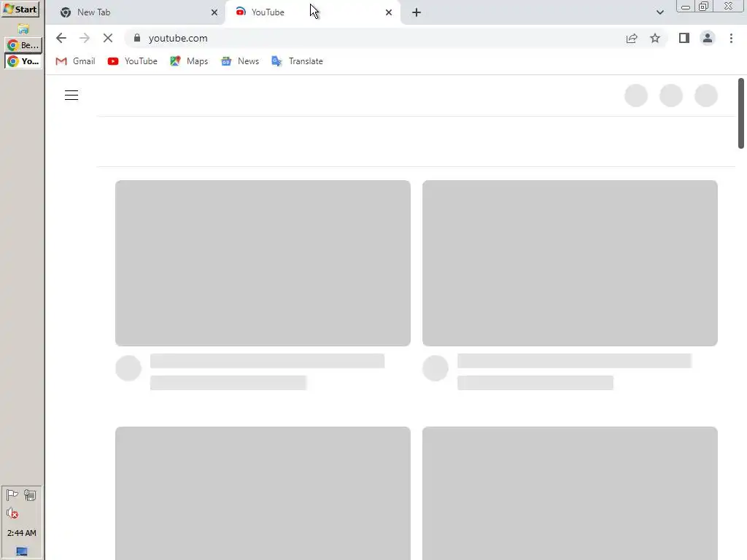This screenshot has width=747, height=560.
Task: Open the News bookmark
Action: click(240, 61)
